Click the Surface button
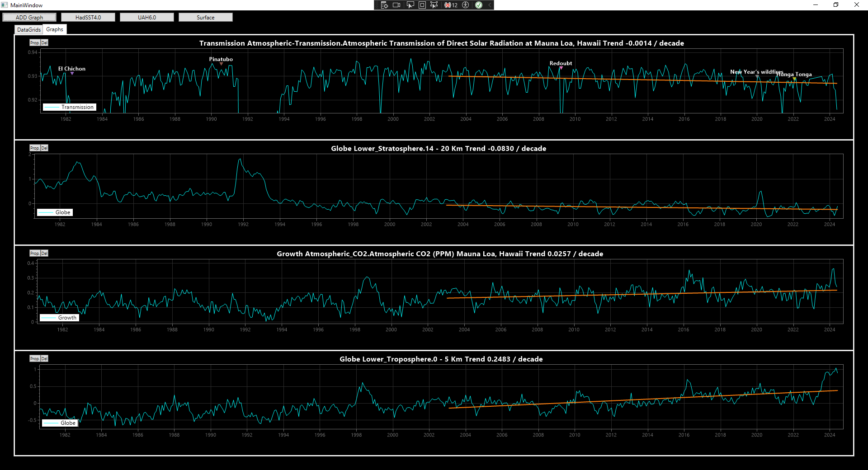Image resolution: width=868 pixels, height=470 pixels. pos(206,18)
